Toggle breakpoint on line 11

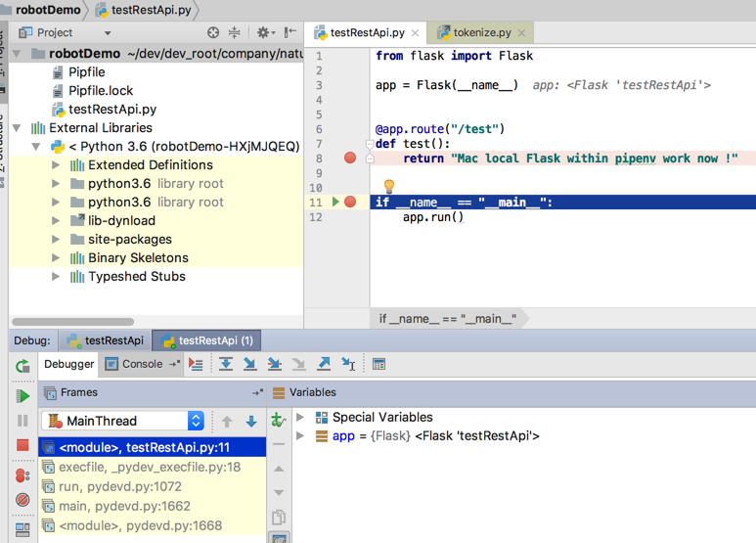coord(350,202)
